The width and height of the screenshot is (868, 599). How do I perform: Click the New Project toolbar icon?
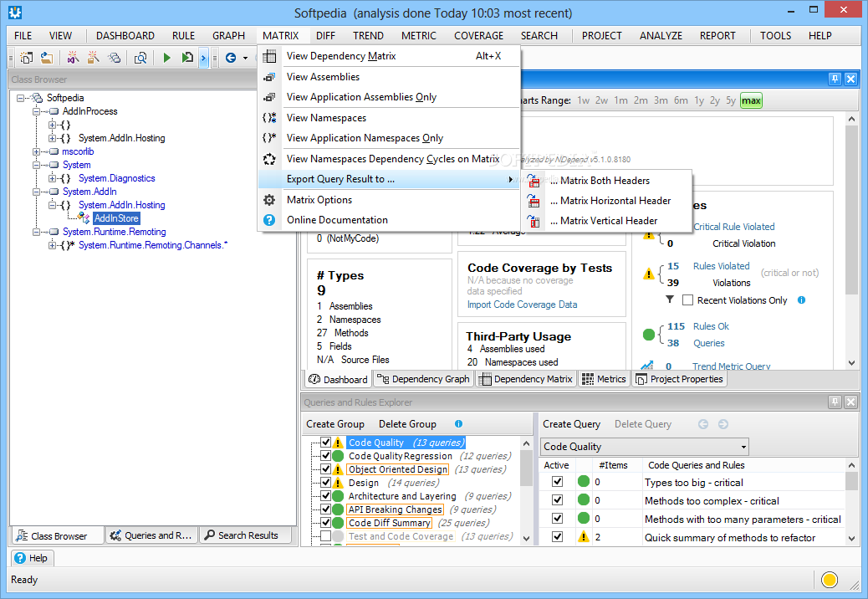pos(26,58)
